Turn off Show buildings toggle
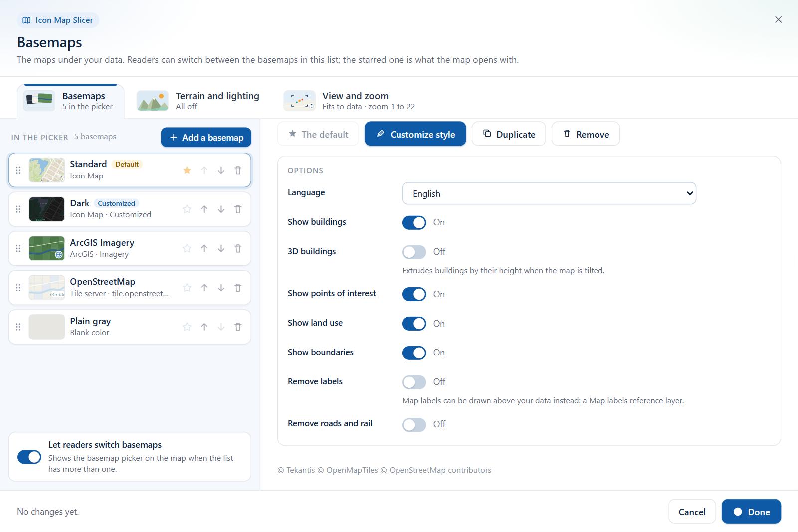Viewport: 798px width, 532px height. (414, 222)
